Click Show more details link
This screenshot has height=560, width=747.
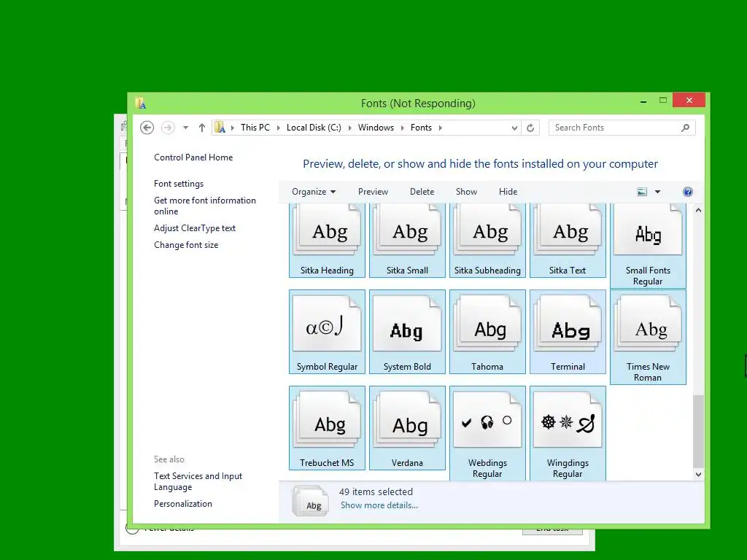(x=379, y=505)
